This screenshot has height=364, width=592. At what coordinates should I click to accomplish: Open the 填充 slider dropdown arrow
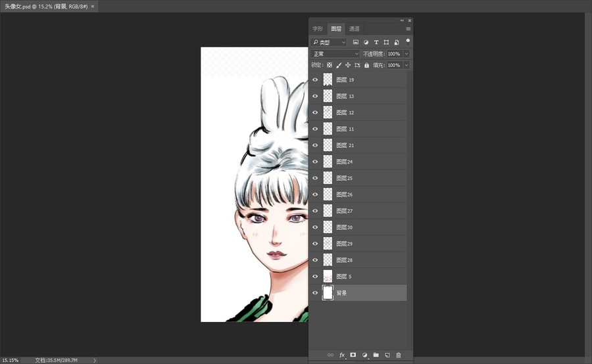pyautogui.click(x=407, y=65)
